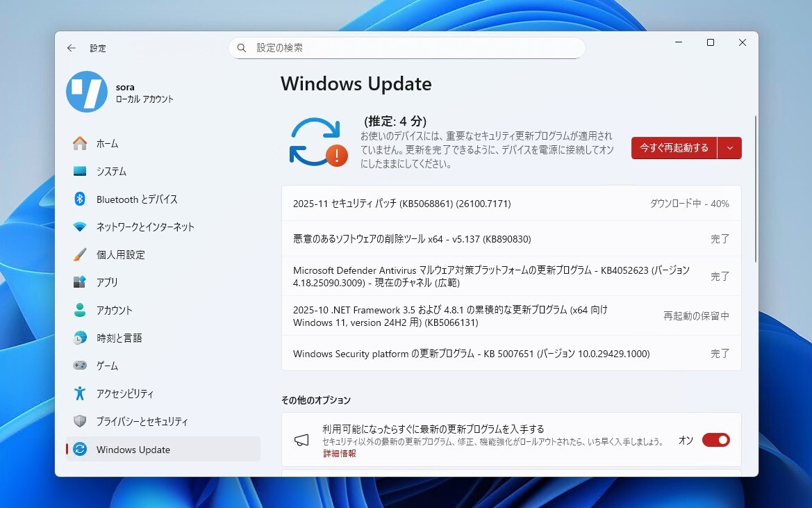Click the ホーム house icon
Screen dimensions: 812x508
[80, 143]
